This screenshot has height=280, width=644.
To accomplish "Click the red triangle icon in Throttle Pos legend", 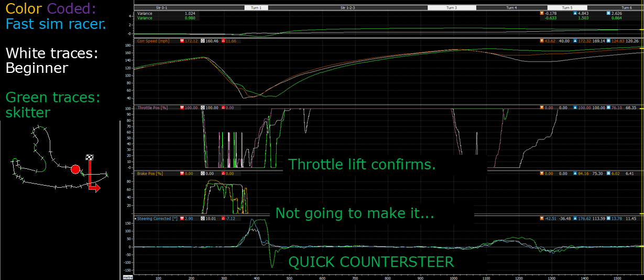I will (223, 107).
